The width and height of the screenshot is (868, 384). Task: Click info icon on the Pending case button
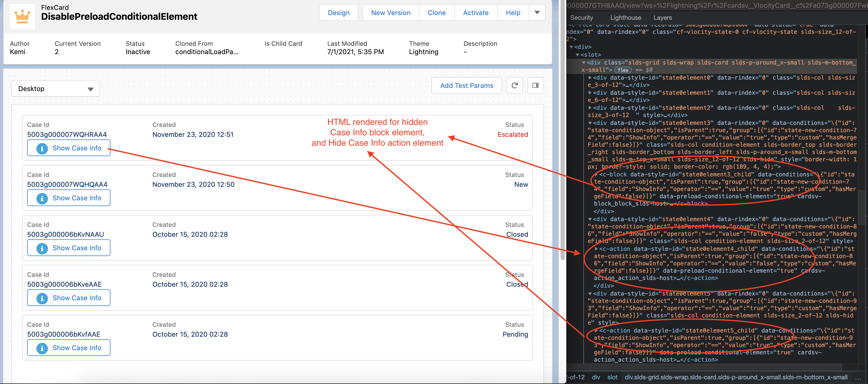(42, 348)
